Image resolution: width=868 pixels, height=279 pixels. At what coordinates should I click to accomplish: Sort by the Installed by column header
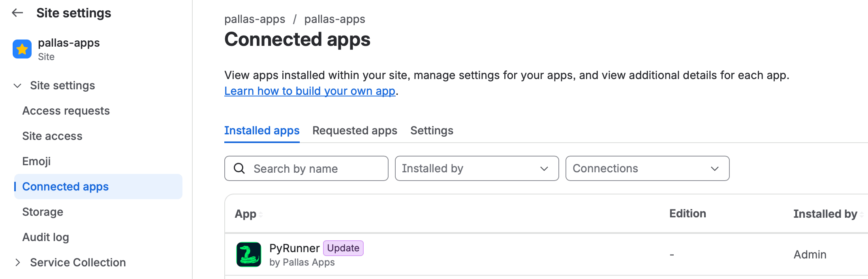coord(825,214)
